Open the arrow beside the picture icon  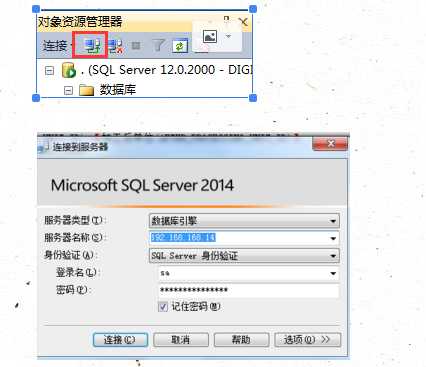pyautogui.click(x=228, y=36)
